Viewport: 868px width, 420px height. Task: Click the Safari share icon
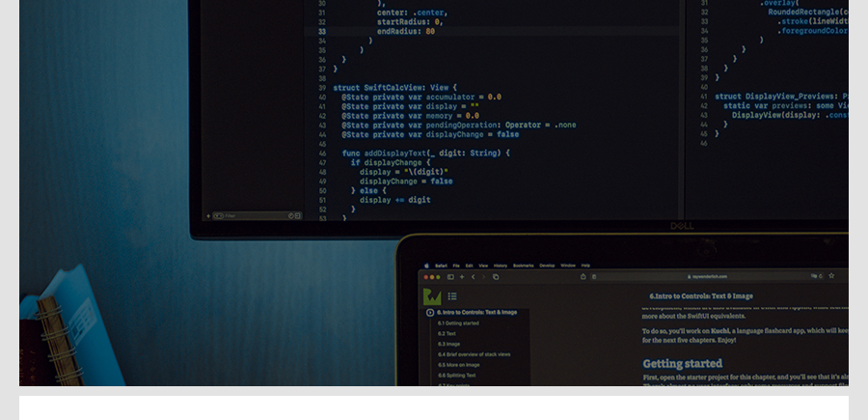click(582, 276)
